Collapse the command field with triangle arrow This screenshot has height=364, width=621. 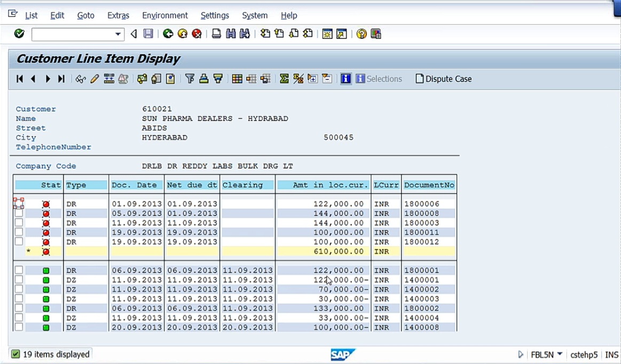click(133, 34)
